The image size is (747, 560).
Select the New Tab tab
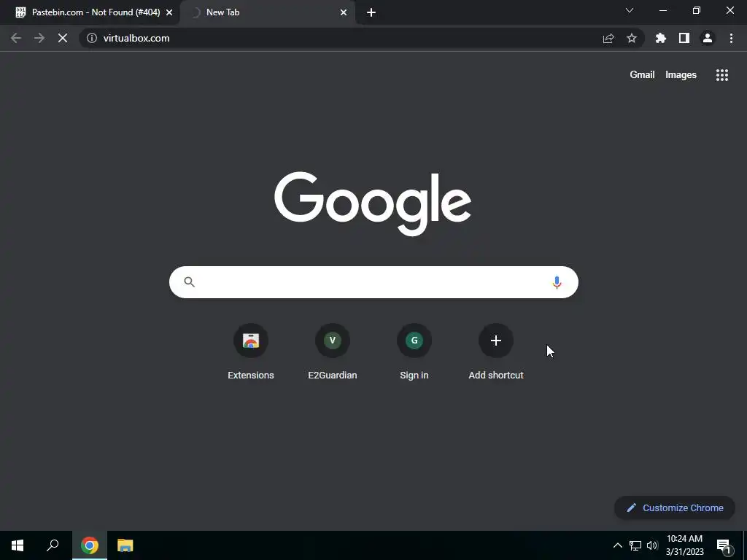click(x=268, y=12)
